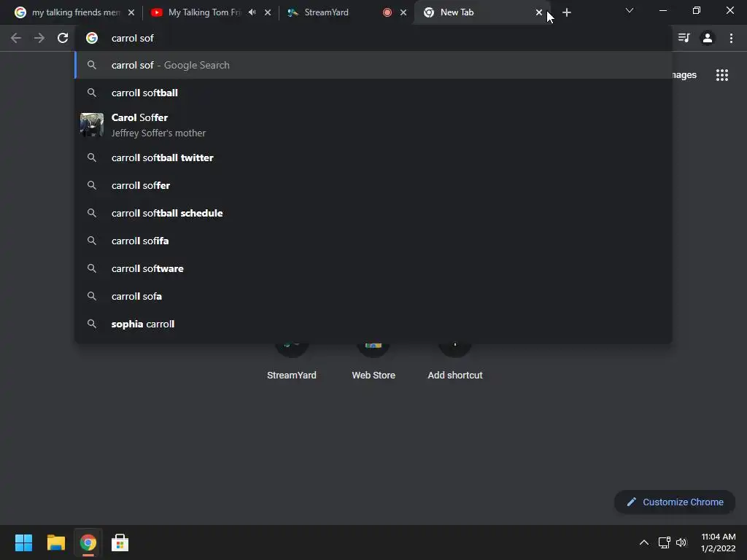
Task: Choose 'carroll software' suggestion
Action: click(373, 268)
